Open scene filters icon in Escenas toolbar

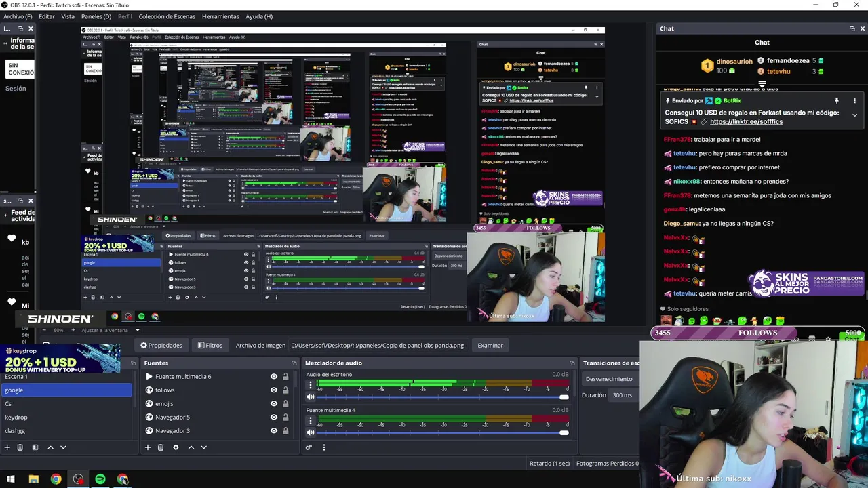[x=35, y=447]
